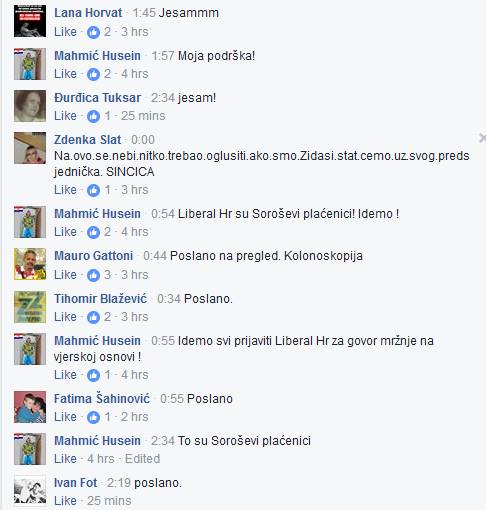Screen dimensions: 486x510
Task: Click the thumbs-up icon under the 'Idemo svi prijaviti' comment
Action: pos(93,375)
